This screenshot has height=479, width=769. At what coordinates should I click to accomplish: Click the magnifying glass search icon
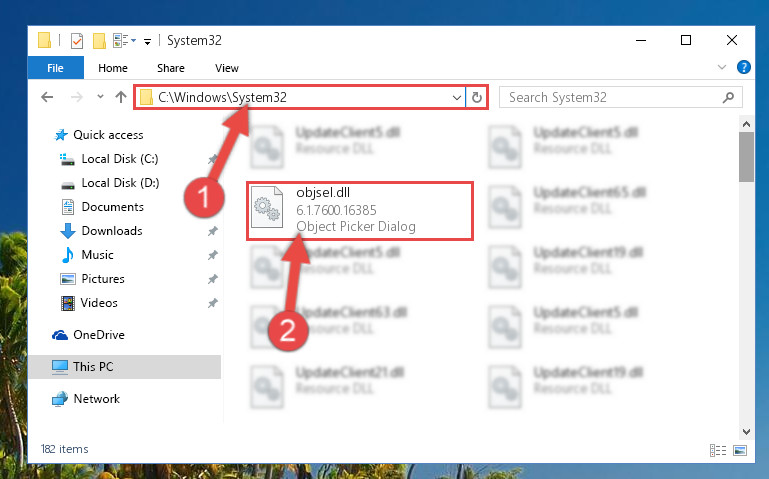pos(728,97)
